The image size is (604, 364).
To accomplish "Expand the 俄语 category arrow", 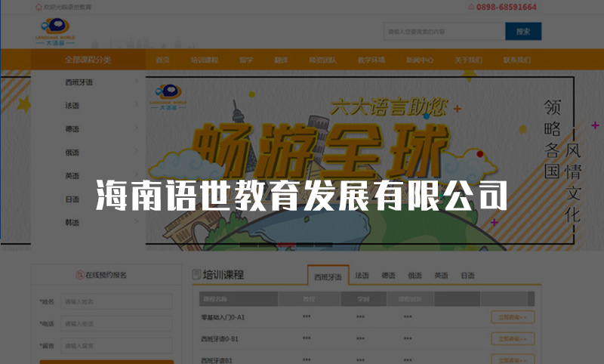I will [136, 152].
